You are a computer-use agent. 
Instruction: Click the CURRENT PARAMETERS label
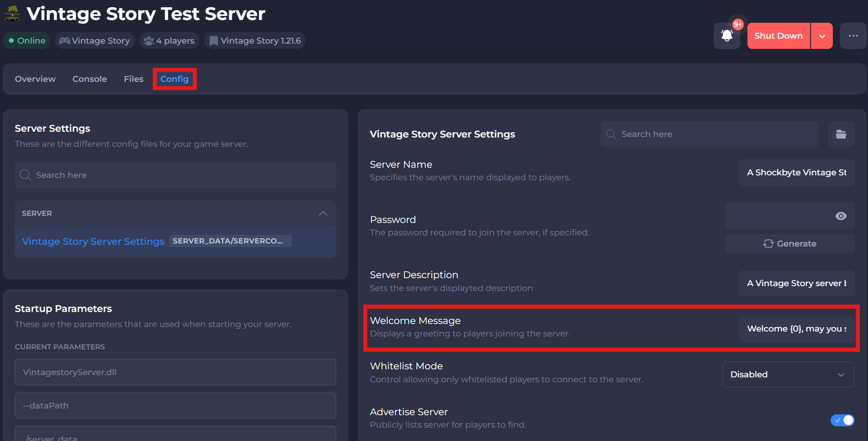[60, 347]
